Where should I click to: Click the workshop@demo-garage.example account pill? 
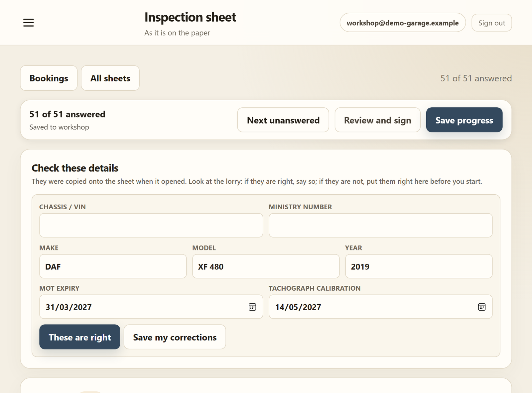point(403,23)
